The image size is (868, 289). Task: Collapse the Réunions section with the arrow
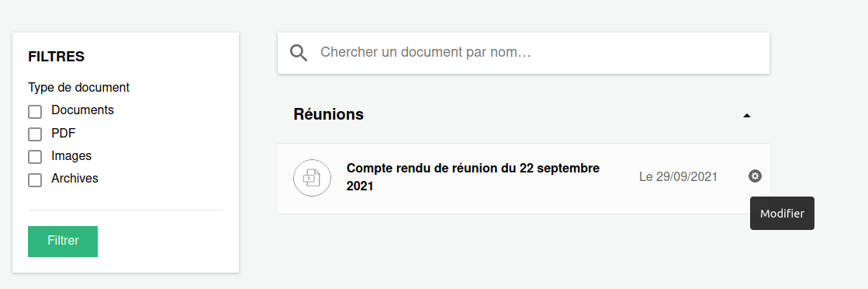(x=747, y=116)
